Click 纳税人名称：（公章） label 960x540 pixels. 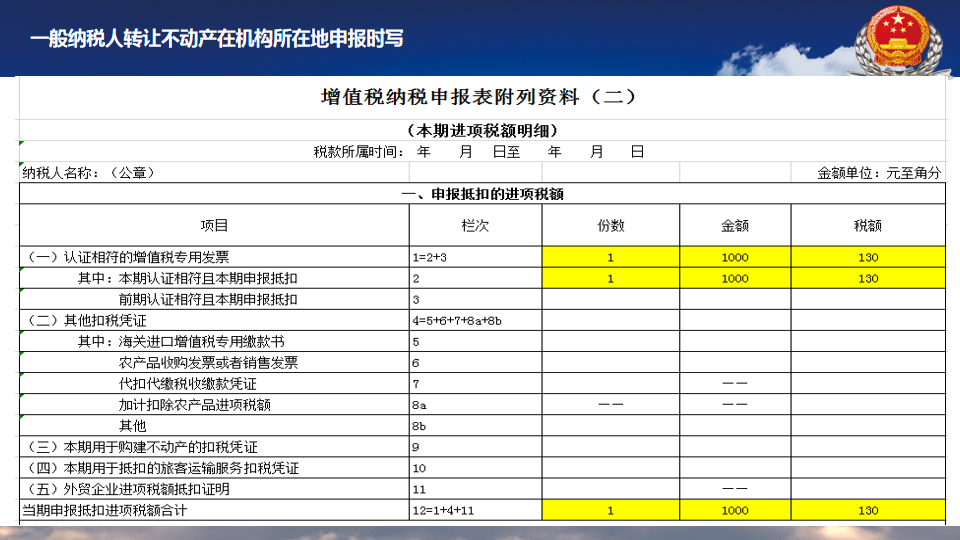[88, 173]
